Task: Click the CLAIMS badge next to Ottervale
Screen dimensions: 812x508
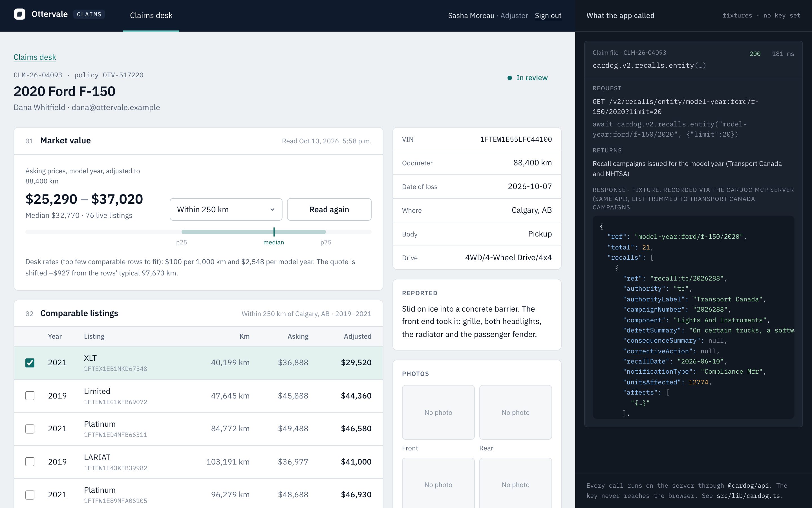Action: pyautogui.click(x=89, y=14)
